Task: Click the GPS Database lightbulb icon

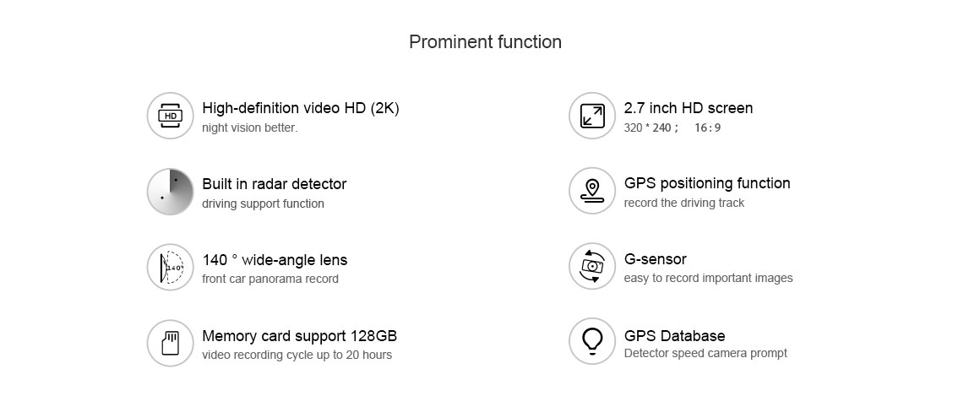Action: (x=592, y=341)
